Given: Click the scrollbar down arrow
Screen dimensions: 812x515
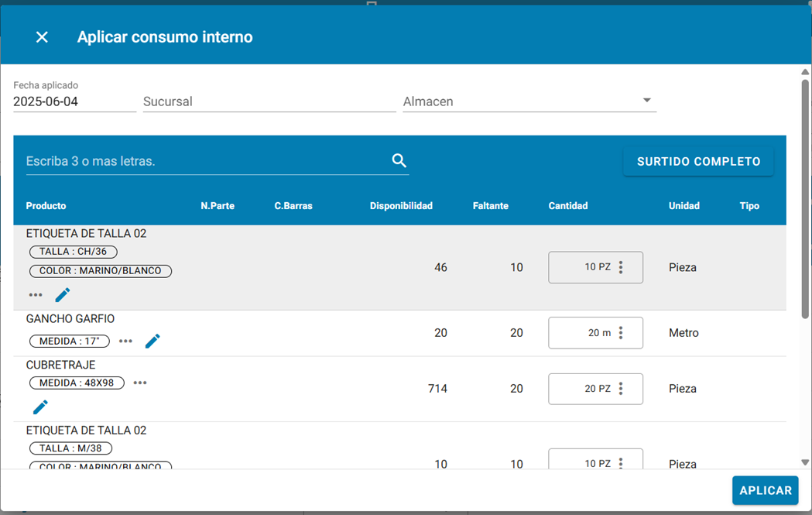Looking at the screenshot, I should coord(805,462).
